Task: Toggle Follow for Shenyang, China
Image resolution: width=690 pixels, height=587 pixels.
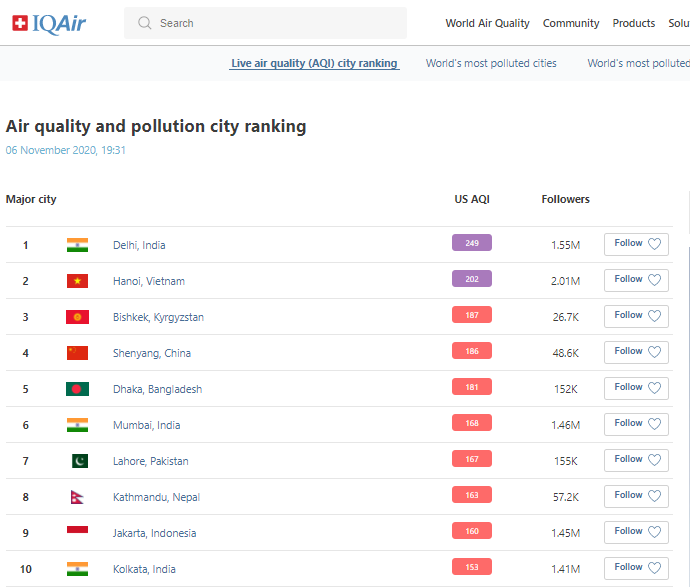Action: click(x=636, y=352)
